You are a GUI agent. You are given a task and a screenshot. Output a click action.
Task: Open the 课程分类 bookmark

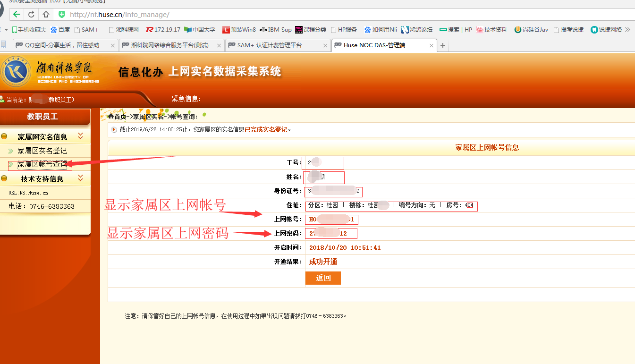click(x=311, y=29)
